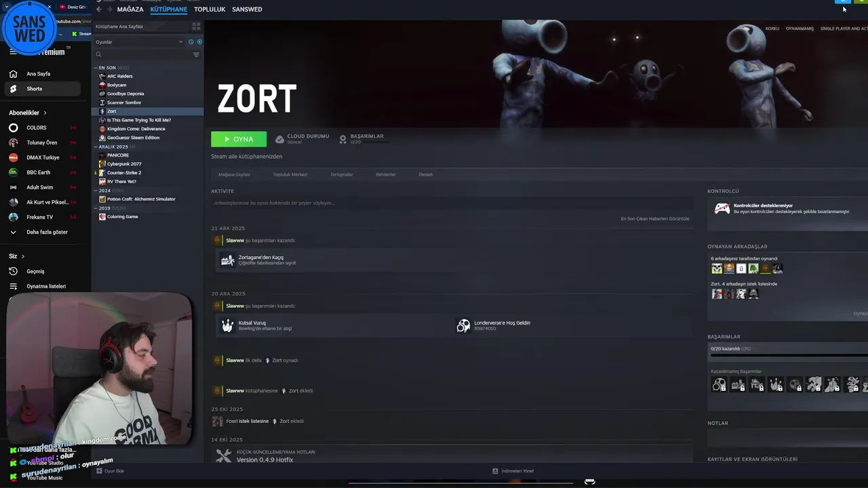Open the Foxel user avatar in activity

pos(217,422)
